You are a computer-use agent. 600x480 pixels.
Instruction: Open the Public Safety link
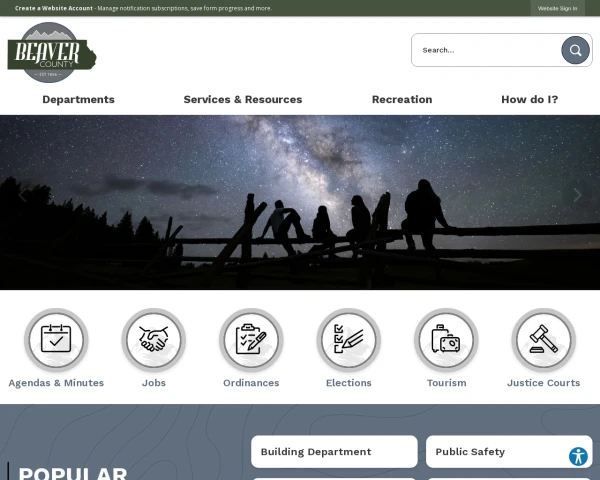(509, 452)
